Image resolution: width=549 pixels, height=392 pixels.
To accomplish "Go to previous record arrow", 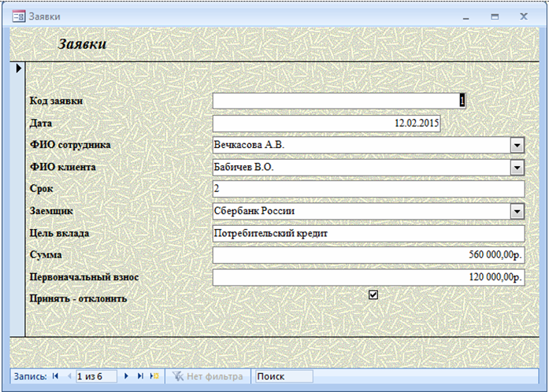I will 69,376.
